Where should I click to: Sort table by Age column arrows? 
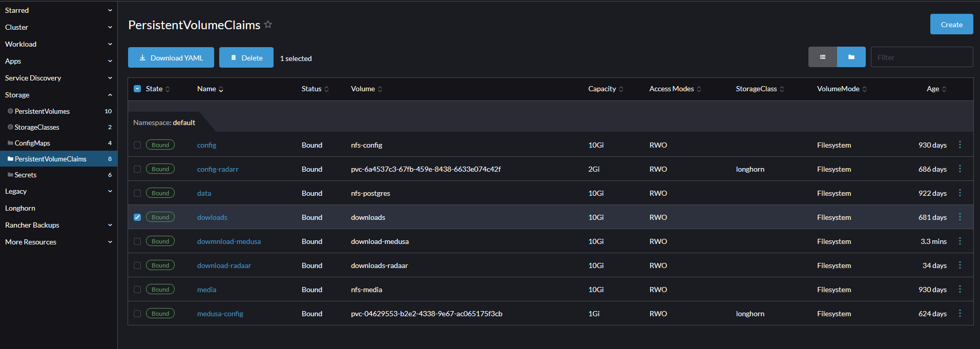(x=944, y=89)
